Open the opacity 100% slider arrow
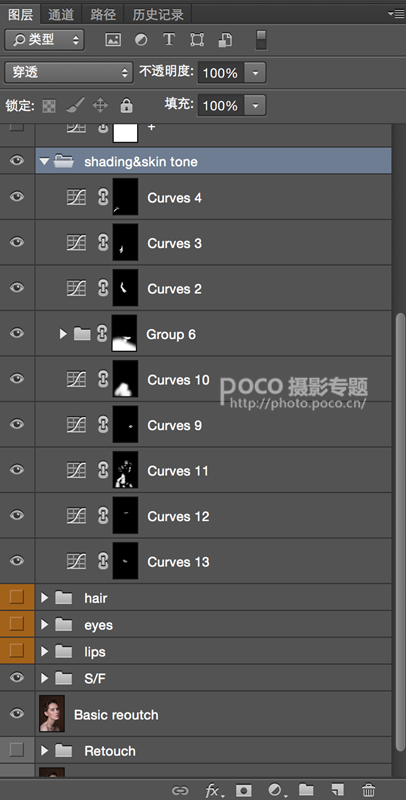Viewport: 406px width, 800px height. pos(255,73)
